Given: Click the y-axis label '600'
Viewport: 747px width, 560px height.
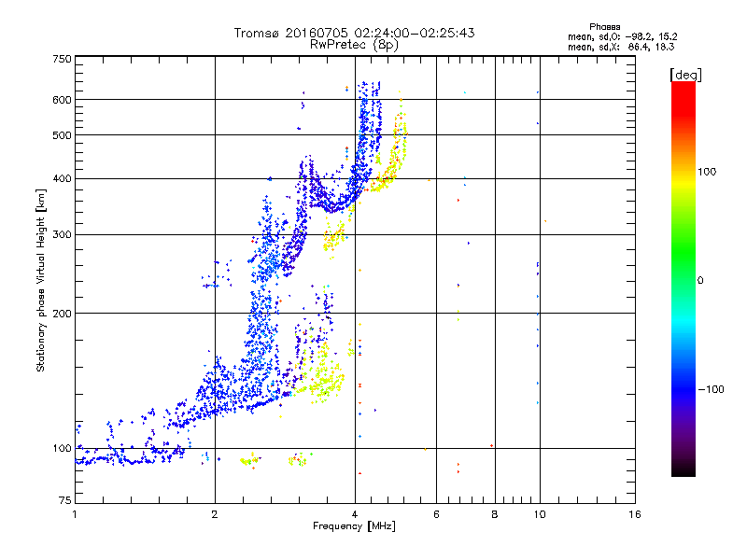Looking at the screenshot, I should click(62, 100).
